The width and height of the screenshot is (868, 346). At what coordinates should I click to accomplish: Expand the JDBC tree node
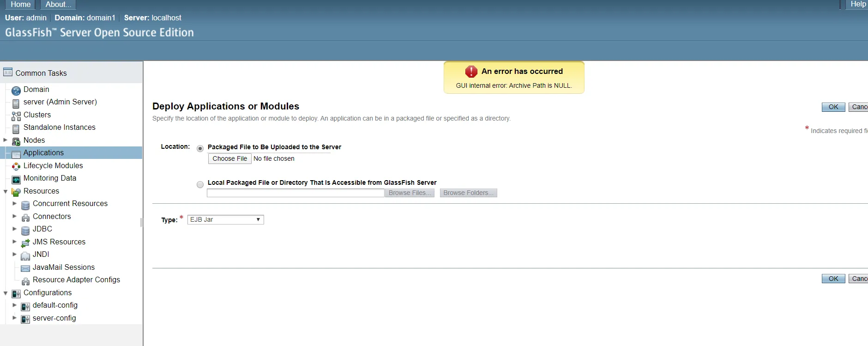pos(15,229)
